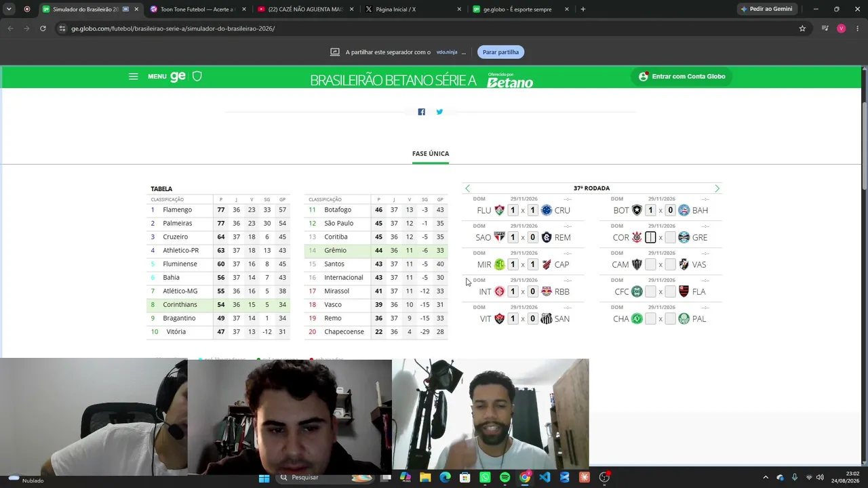The image size is (868, 488).
Task: Click the Flamengo crest next to FLA
Action: pos(684,291)
